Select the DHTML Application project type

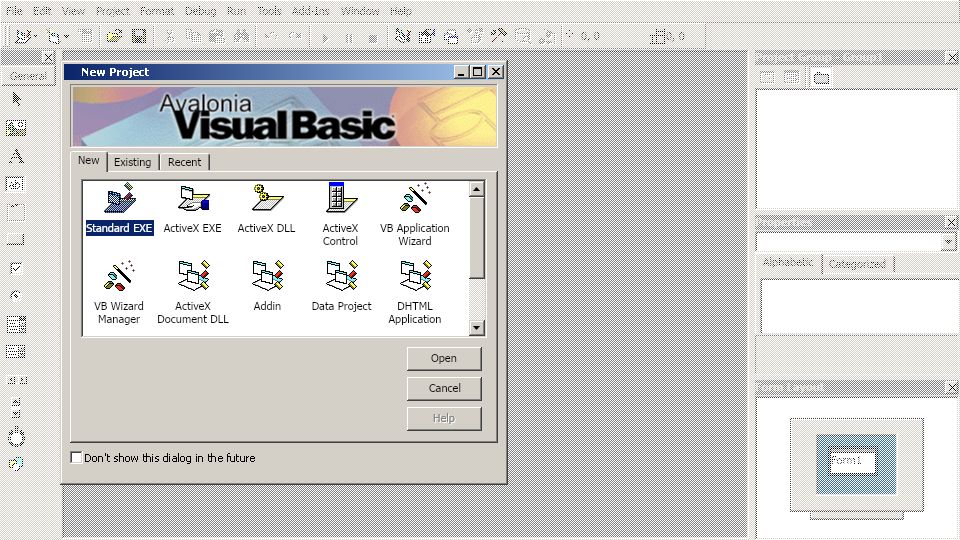tap(414, 292)
